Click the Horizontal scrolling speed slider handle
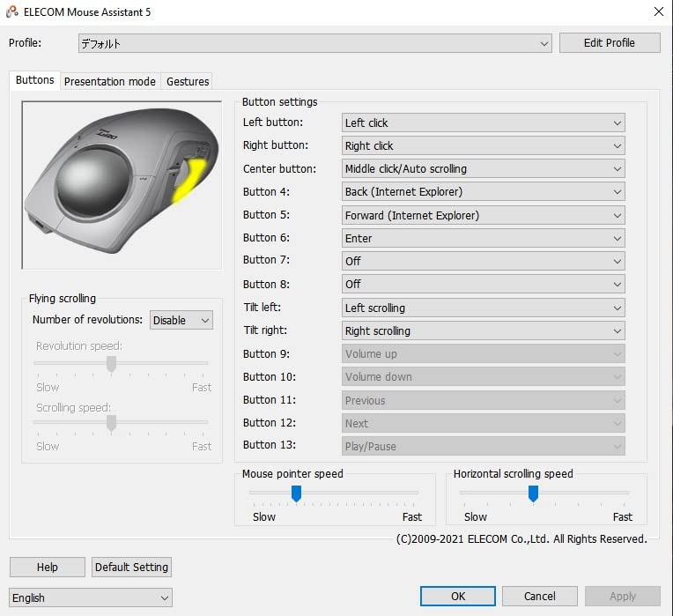 pyautogui.click(x=533, y=494)
